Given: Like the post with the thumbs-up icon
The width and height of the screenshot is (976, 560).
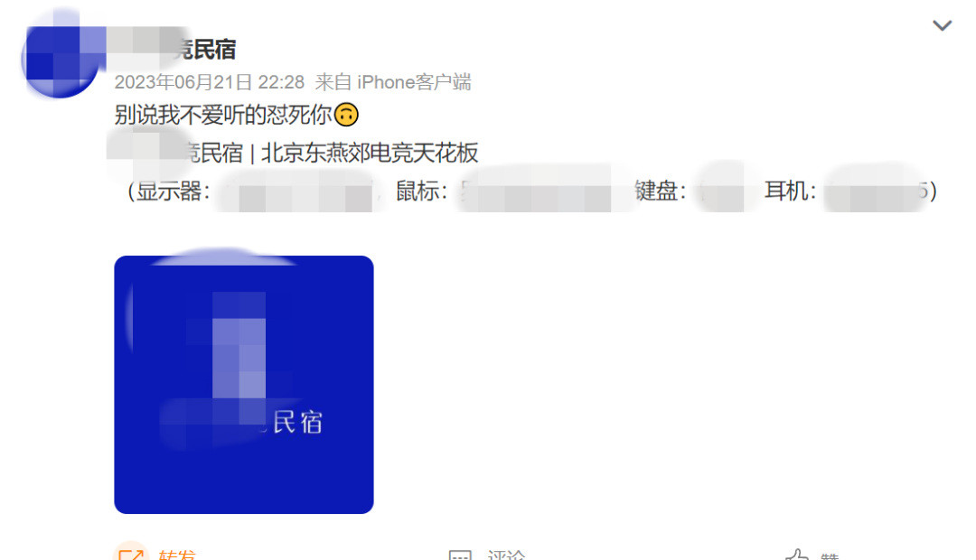Looking at the screenshot, I should click(x=797, y=555).
